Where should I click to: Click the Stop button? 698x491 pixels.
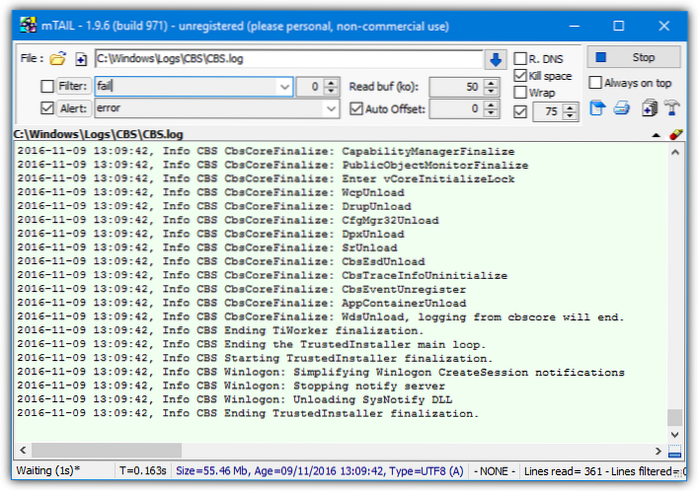[x=634, y=57]
